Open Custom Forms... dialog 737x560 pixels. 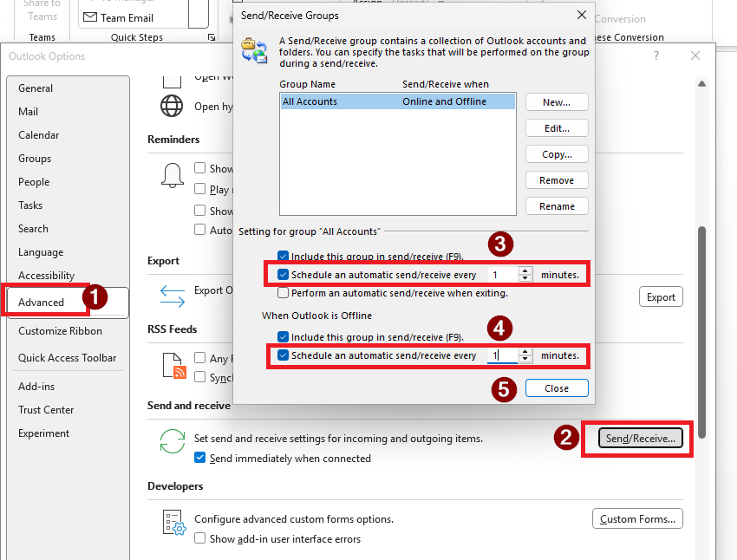coord(637,518)
